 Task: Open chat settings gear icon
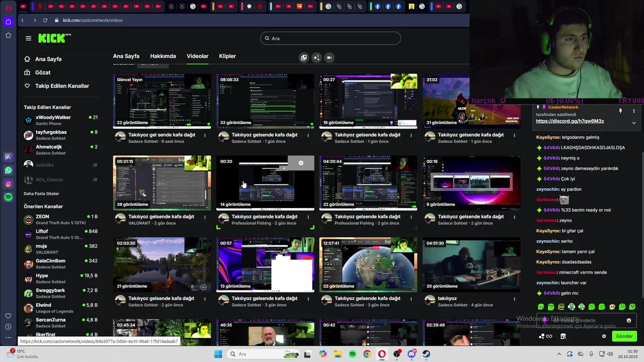(604, 336)
